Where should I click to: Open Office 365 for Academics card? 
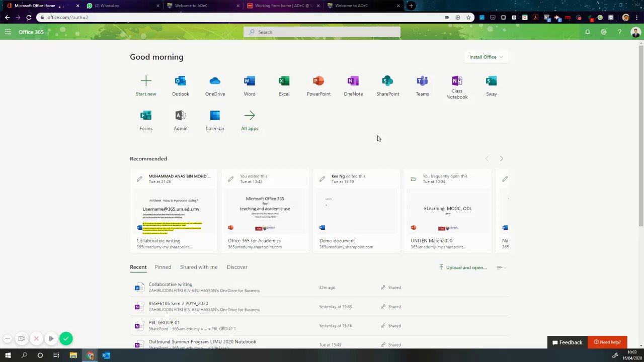(x=265, y=211)
